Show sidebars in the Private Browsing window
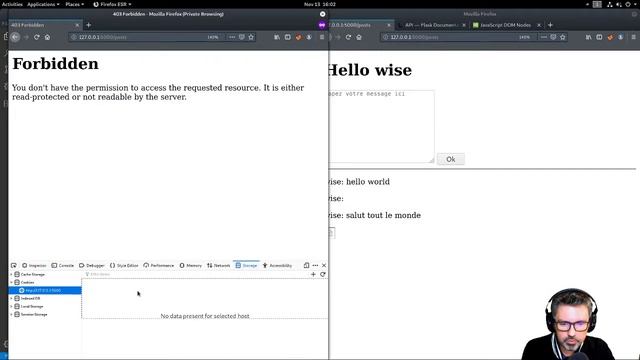 (288, 37)
